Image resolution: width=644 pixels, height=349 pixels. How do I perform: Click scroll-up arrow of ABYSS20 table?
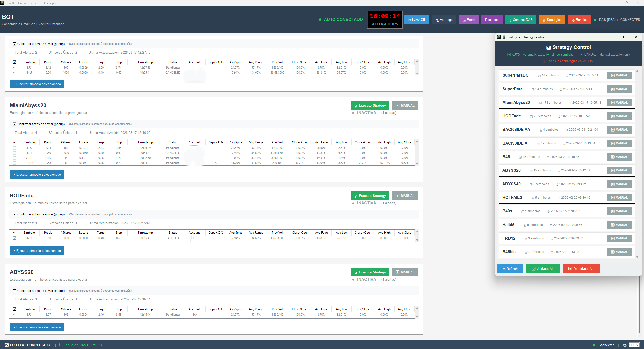[417, 308]
